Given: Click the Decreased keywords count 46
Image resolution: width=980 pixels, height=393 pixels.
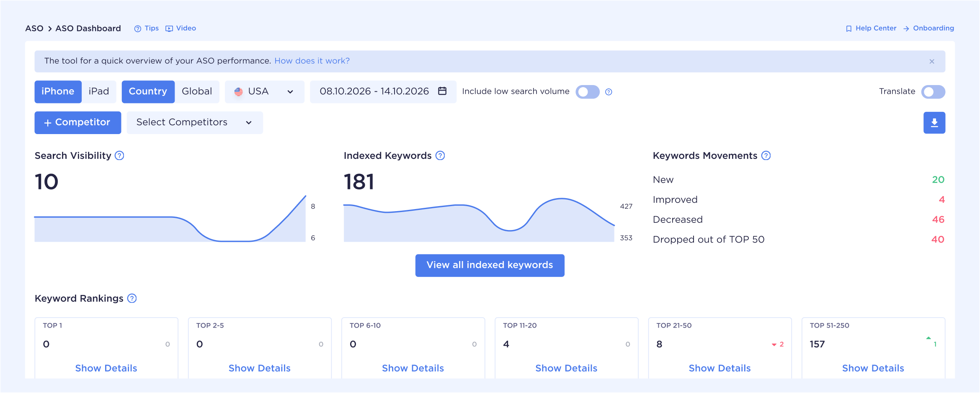Looking at the screenshot, I should 938,220.
